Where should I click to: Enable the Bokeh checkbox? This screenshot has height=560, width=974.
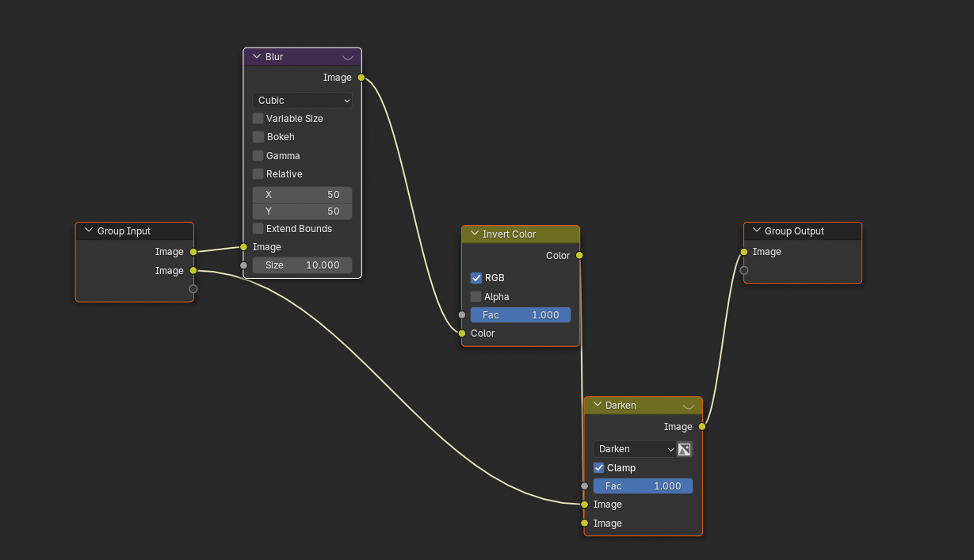258,137
